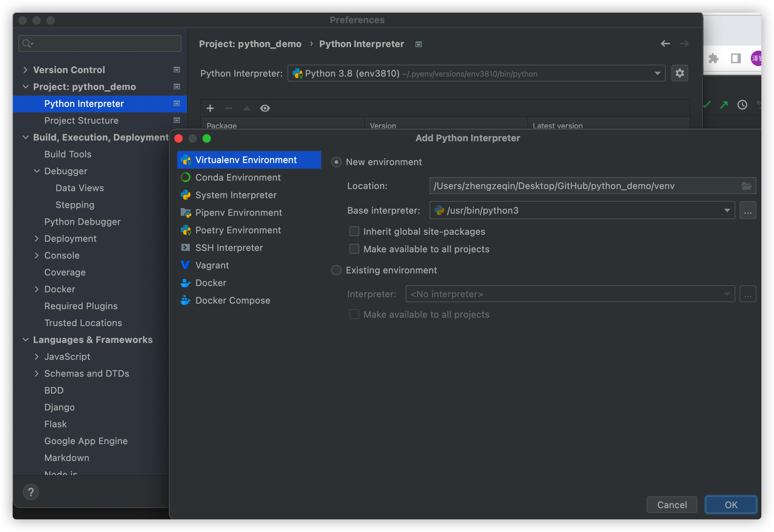The height and width of the screenshot is (532, 774).
Task: Expand the Deployment tree node
Action: click(x=37, y=239)
